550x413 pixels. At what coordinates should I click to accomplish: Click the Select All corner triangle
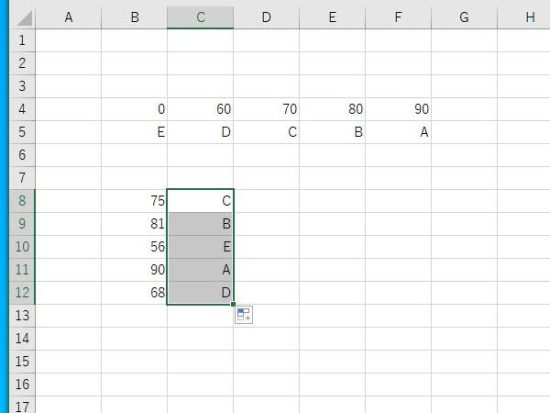click(25, 18)
